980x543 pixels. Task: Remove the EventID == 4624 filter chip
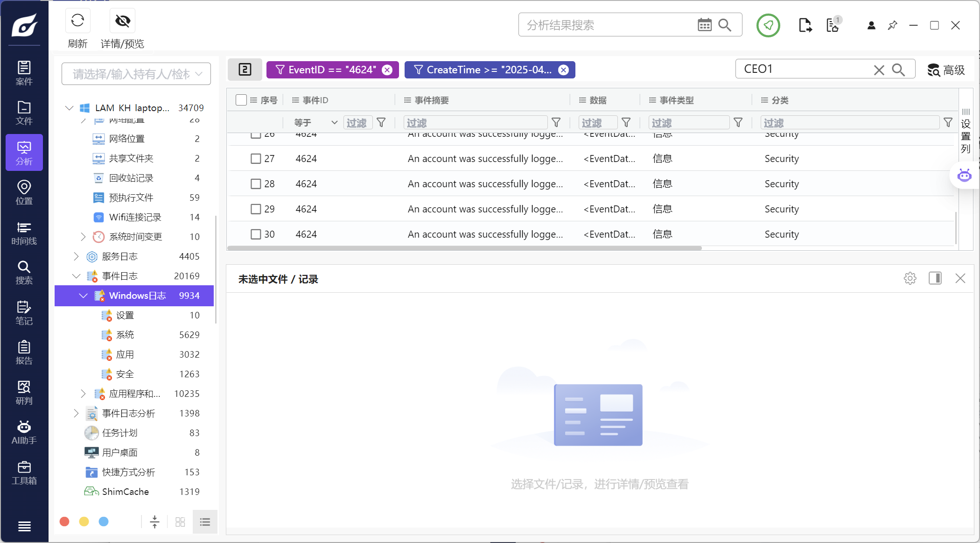pos(387,70)
